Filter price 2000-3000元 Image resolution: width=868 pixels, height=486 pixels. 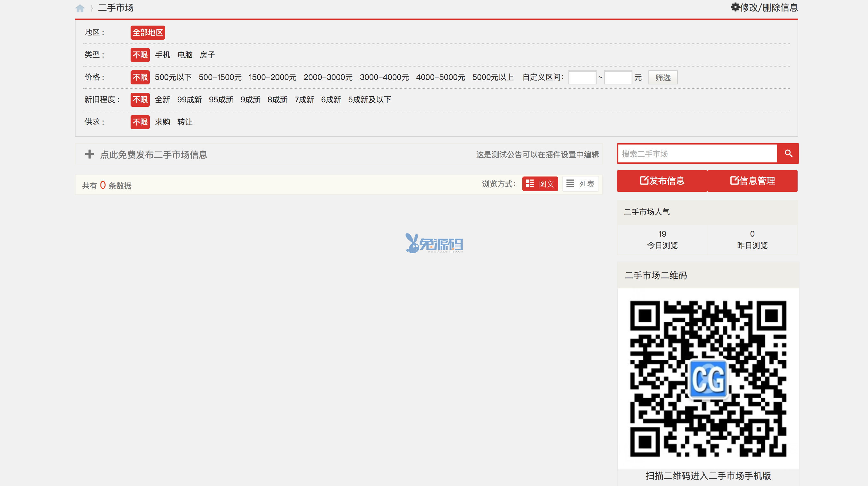pos(328,77)
